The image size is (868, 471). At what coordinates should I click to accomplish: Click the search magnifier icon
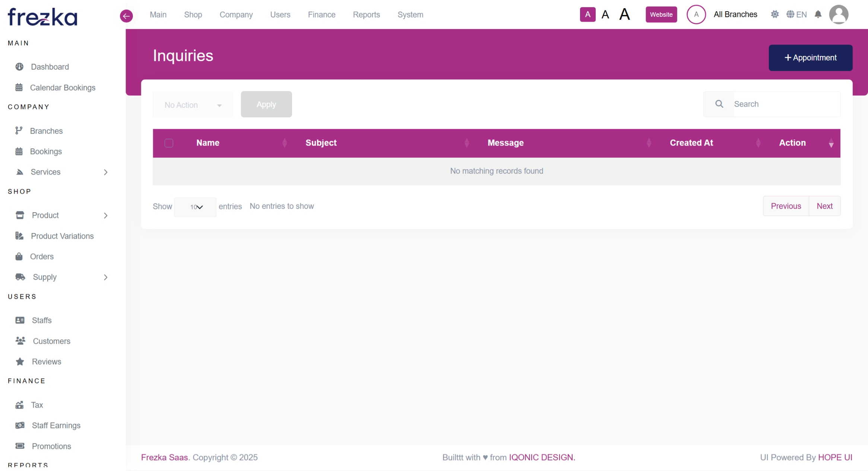point(719,104)
